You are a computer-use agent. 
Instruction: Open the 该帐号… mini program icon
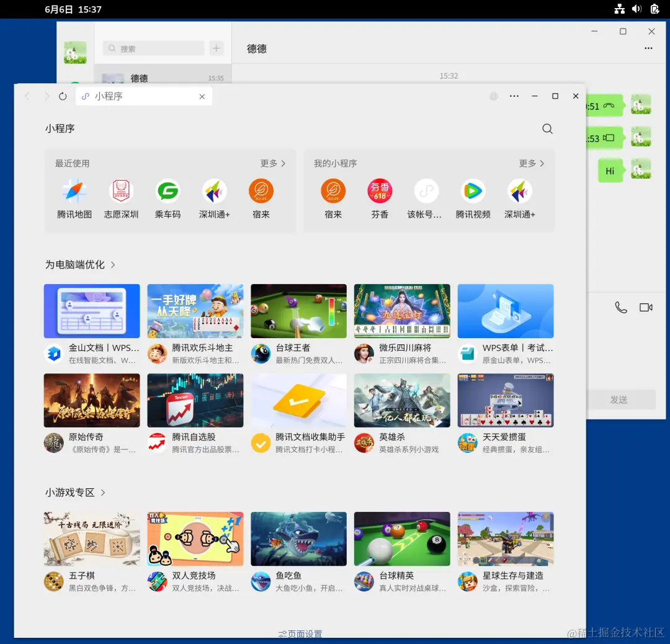[x=426, y=190]
